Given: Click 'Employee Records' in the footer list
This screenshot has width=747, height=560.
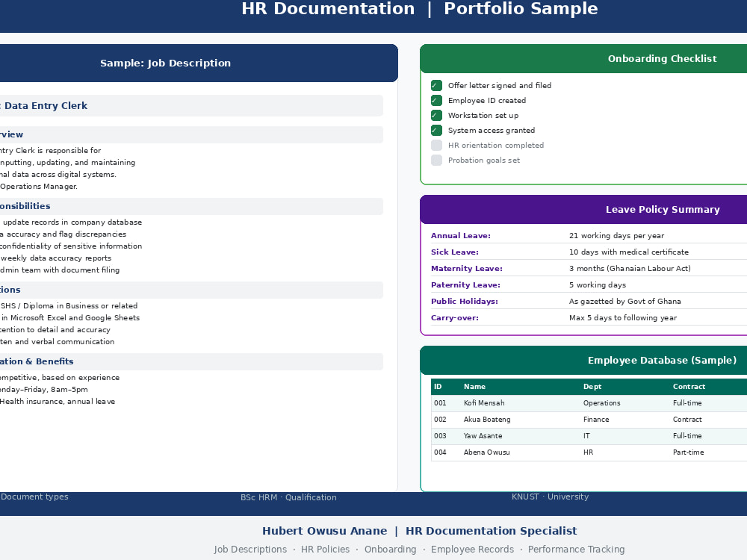Looking at the screenshot, I should [473, 550].
